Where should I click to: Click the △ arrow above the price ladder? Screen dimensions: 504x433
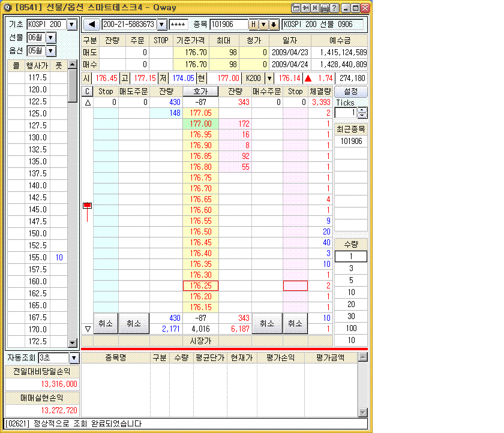(x=88, y=103)
